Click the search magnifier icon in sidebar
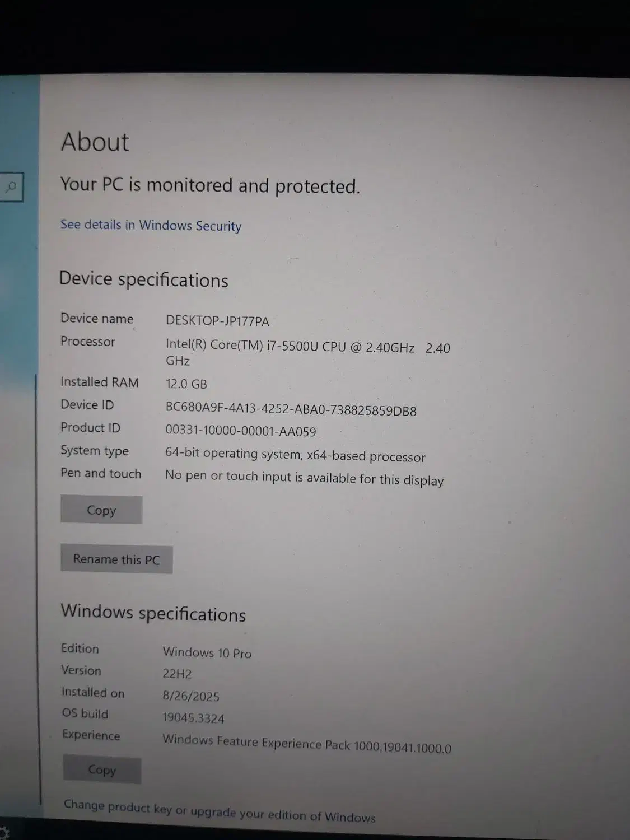Screen dimensions: 630x840 10,187
